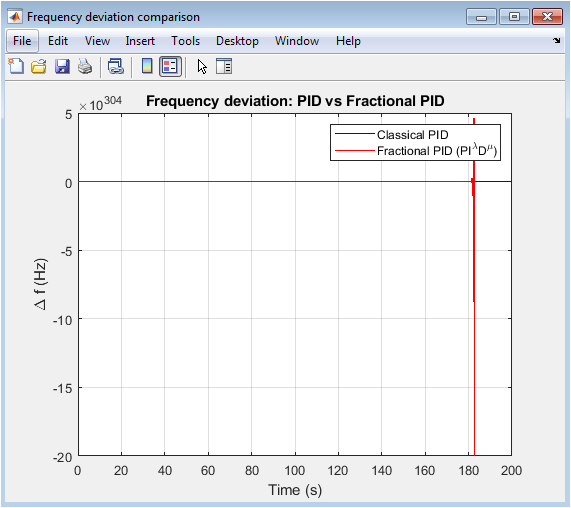The height and width of the screenshot is (508, 571).
Task: Insert a colorbar from the toolbar
Action: (147, 67)
